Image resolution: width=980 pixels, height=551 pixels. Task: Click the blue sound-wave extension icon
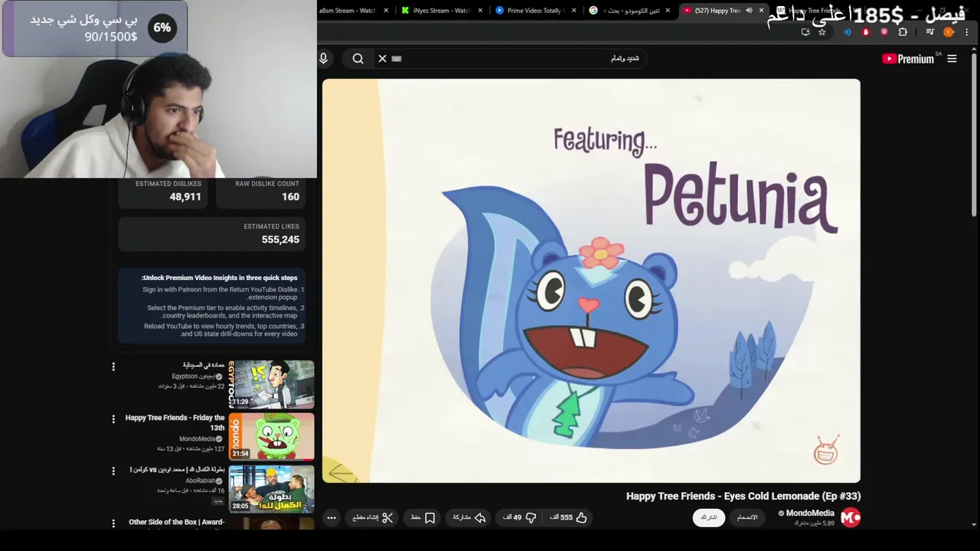pos(847,32)
